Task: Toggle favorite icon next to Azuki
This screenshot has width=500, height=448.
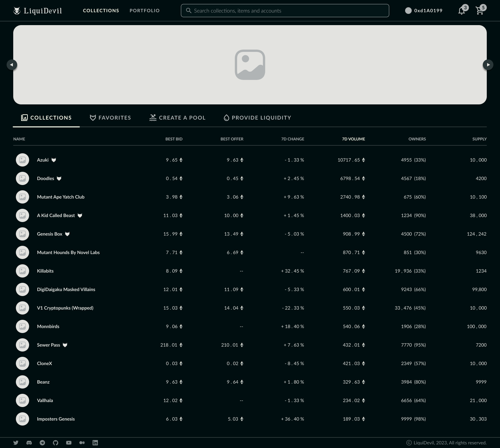Action: 54,160
